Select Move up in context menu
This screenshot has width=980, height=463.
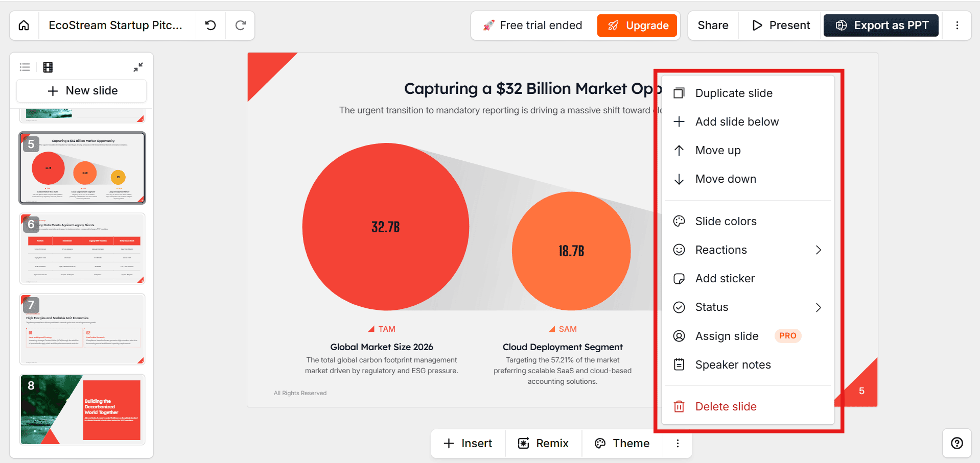(748, 150)
